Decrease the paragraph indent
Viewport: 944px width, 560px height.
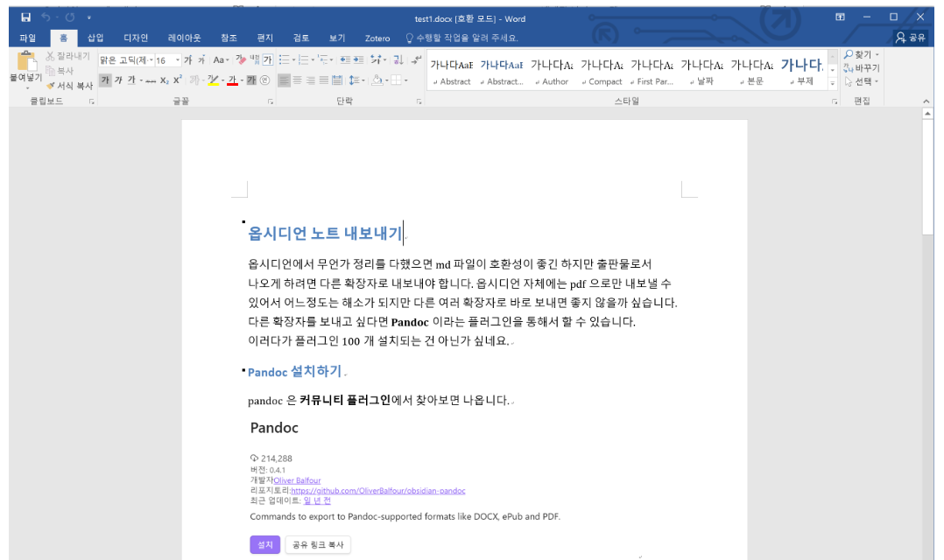(x=345, y=59)
